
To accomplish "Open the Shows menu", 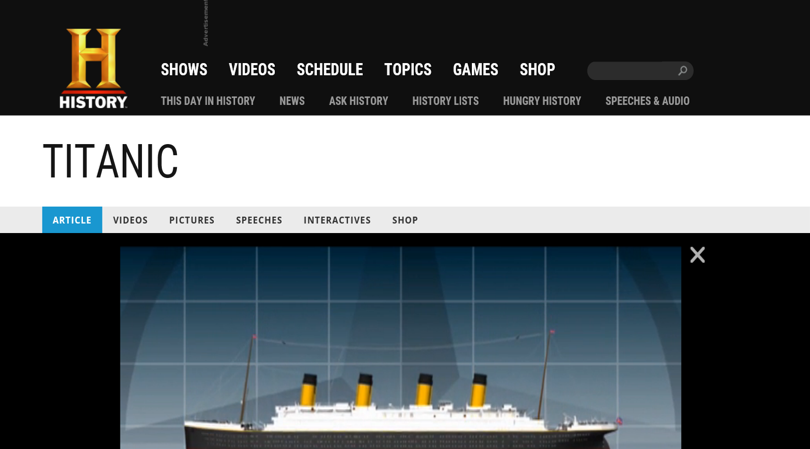I will (184, 70).
